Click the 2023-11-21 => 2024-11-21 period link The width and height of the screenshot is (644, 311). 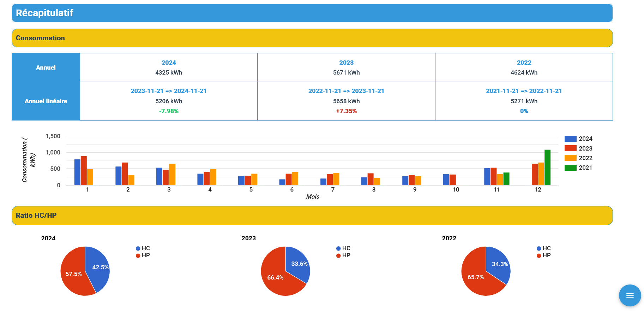[169, 91]
